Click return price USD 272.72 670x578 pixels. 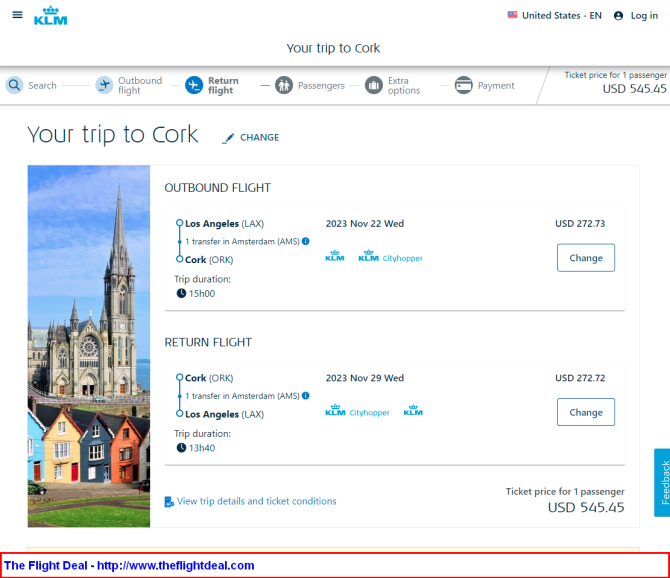click(580, 378)
